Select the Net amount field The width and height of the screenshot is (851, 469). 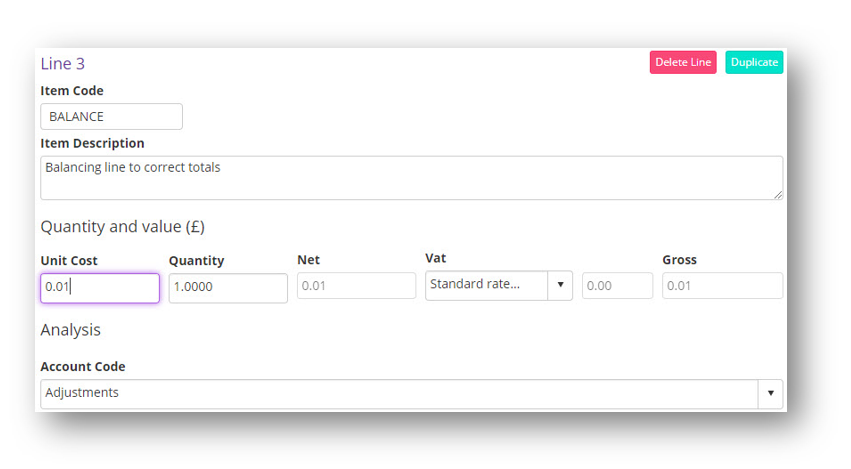[x=357, y=286]
